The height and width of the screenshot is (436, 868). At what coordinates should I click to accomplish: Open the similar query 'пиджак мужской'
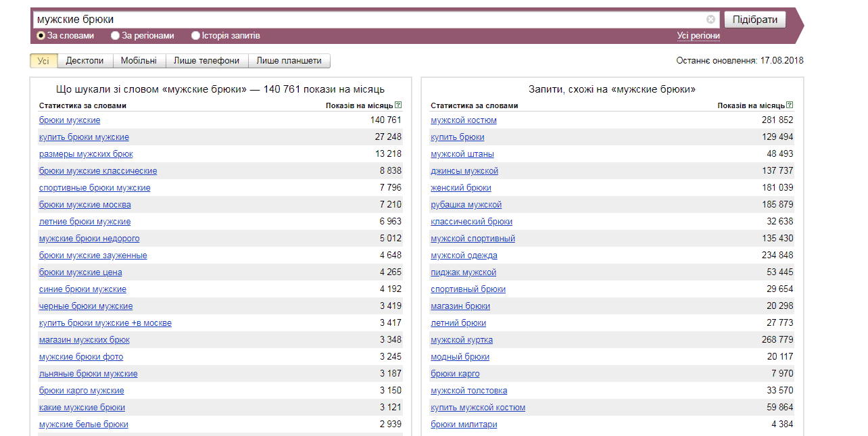[x=464, y=272]
